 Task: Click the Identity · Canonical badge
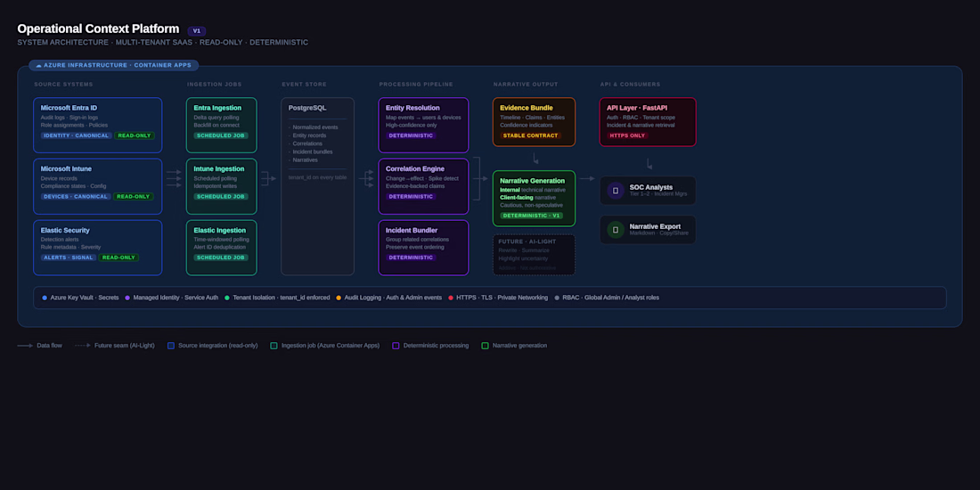(x=77, y=135)
